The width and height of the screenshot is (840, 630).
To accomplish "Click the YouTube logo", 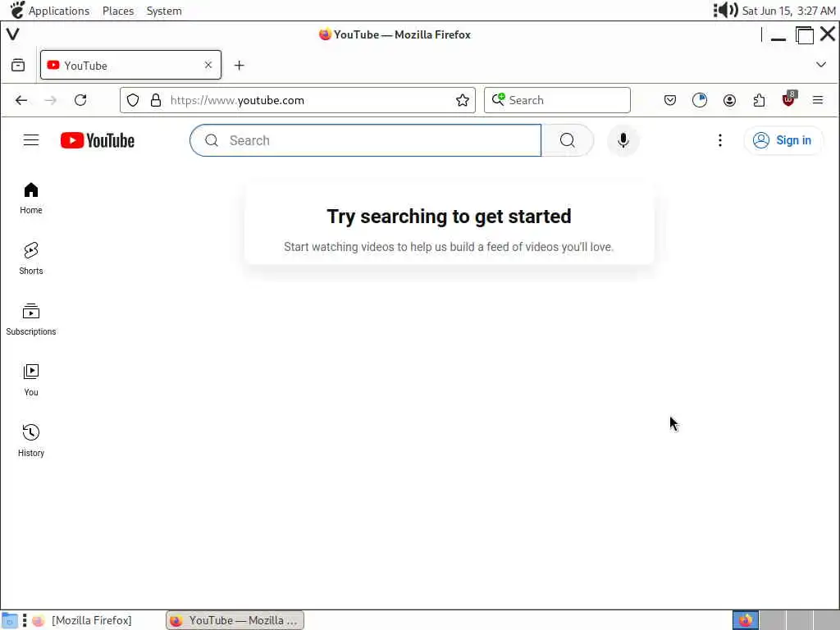I will [x=98, y=140].
